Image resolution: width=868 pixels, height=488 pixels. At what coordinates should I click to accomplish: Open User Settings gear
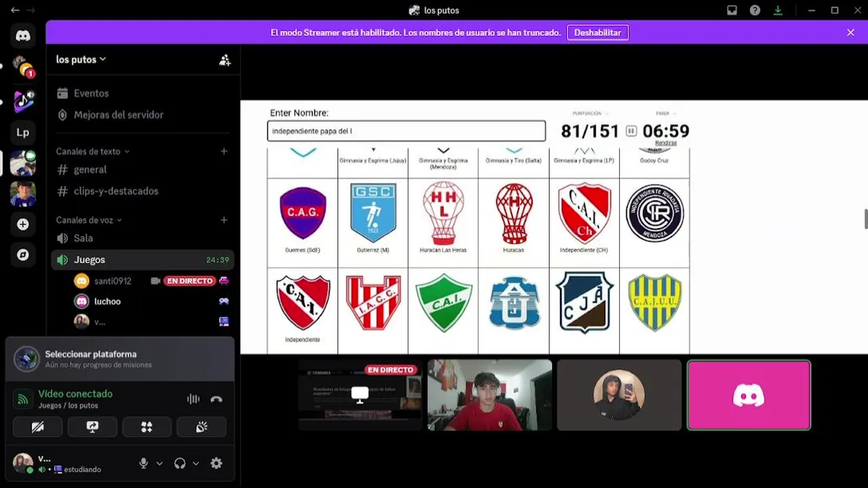click(216, 464)
